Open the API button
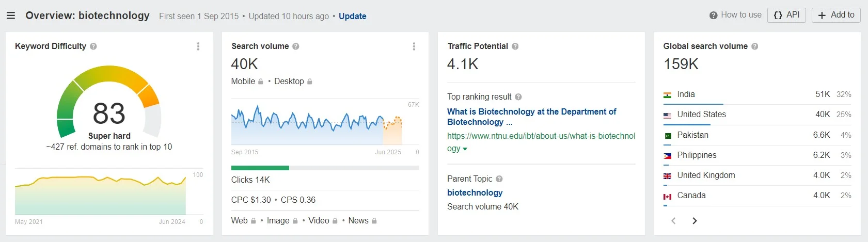The image size is (868, 242). [786, 15]
